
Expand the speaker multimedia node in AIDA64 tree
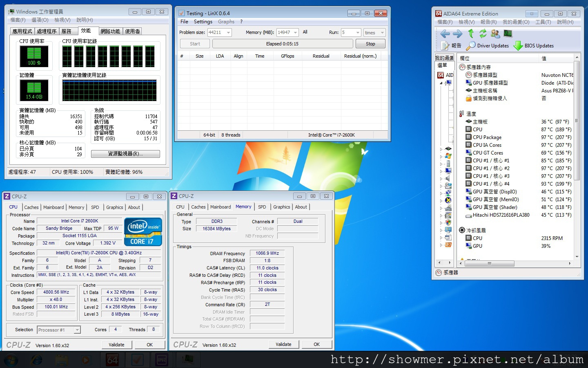(x=441, y=179)
